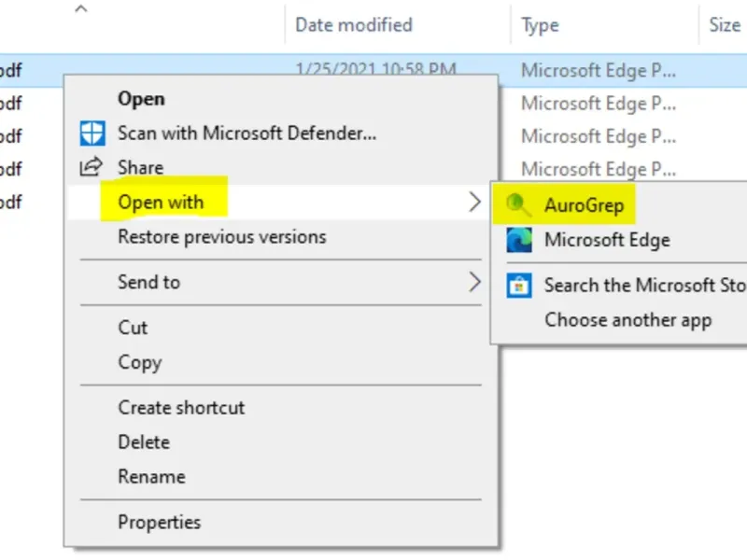Click the Microsoft Edge icon in submenu
This screenshot has height=560, width=747.
point(518,240)
